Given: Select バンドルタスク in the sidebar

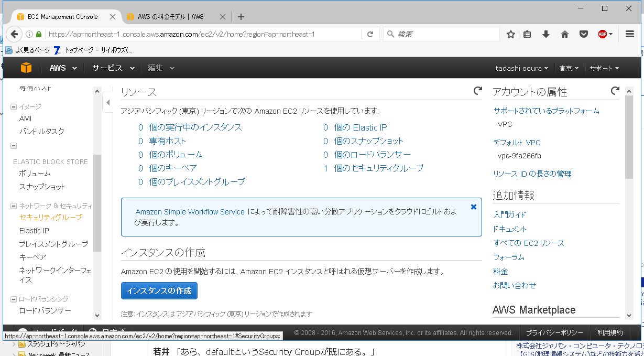Looking at the screenshot, I should 42,131.
